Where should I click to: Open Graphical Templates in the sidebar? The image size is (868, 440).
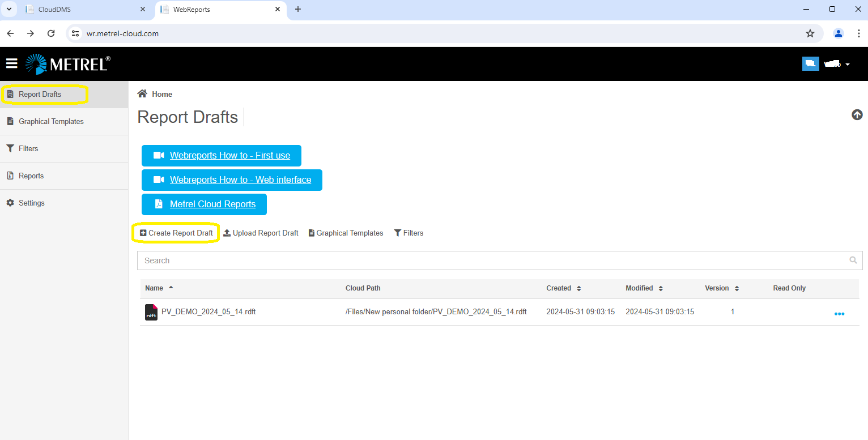(51, 121)
